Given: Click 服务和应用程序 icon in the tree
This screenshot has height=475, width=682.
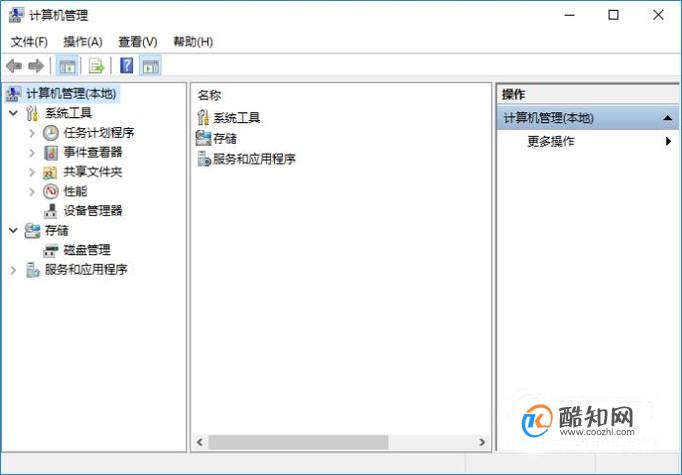Looking at the screenshot, I should point(32,270).
